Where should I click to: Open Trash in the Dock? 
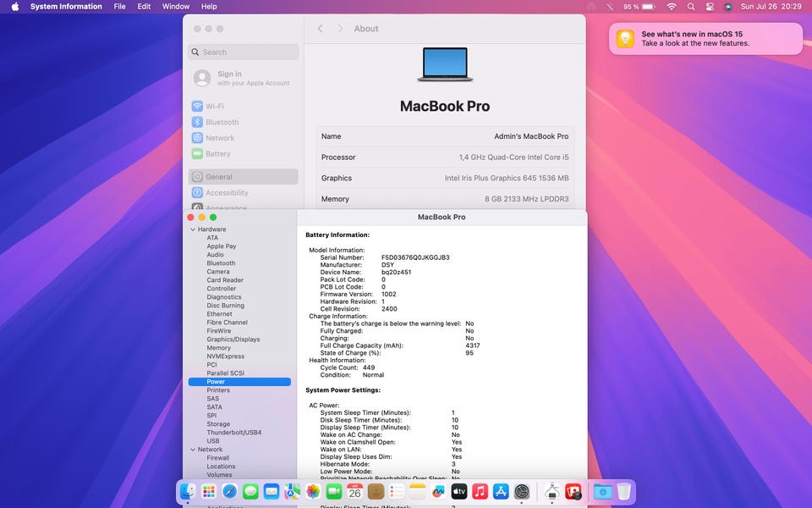click(x=624, y=491)
